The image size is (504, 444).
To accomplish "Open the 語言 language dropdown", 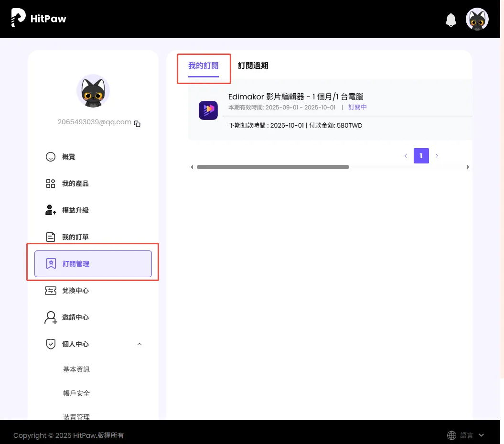I will (x=465, y=435).
